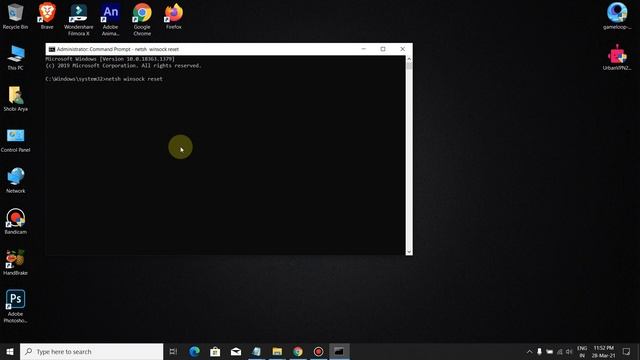This screenshot has height=360, width=640.
Task: Click the microphone tray icon
Action: [539, 351]
